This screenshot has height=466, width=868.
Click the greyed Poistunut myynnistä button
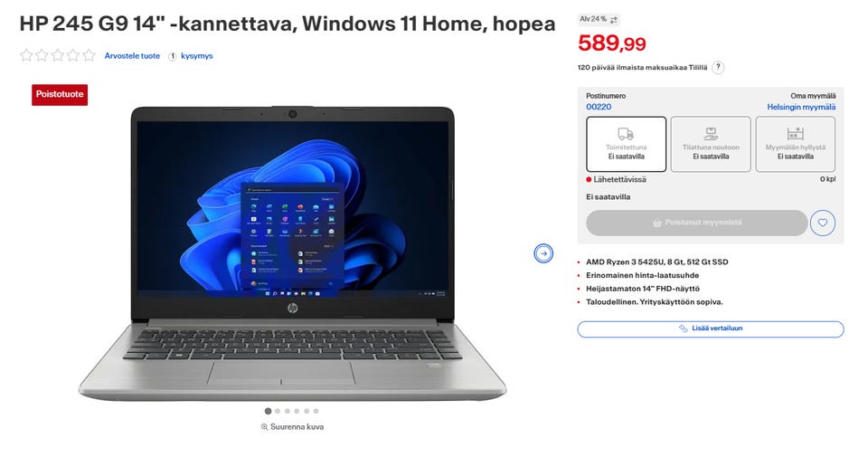(697, 223)
